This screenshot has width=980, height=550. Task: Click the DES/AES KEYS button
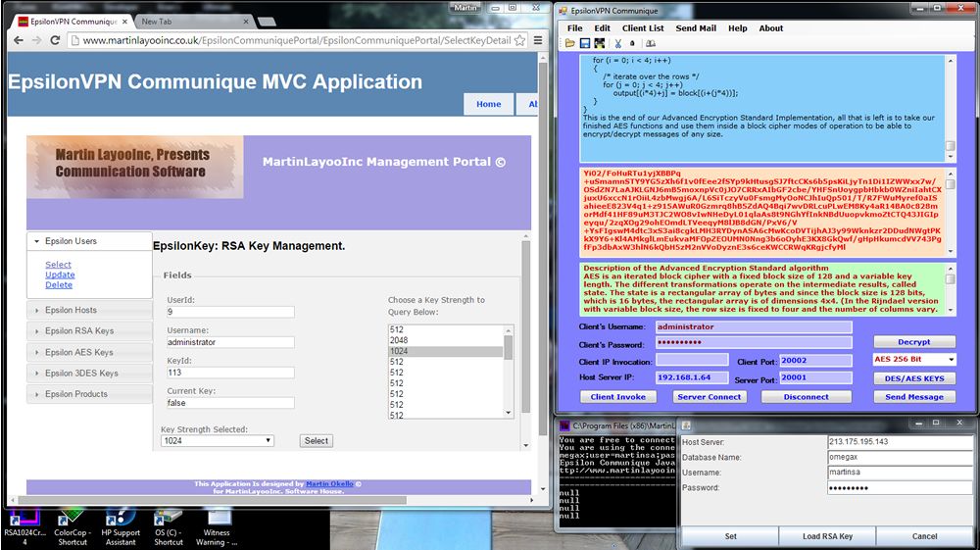[914, 378]
